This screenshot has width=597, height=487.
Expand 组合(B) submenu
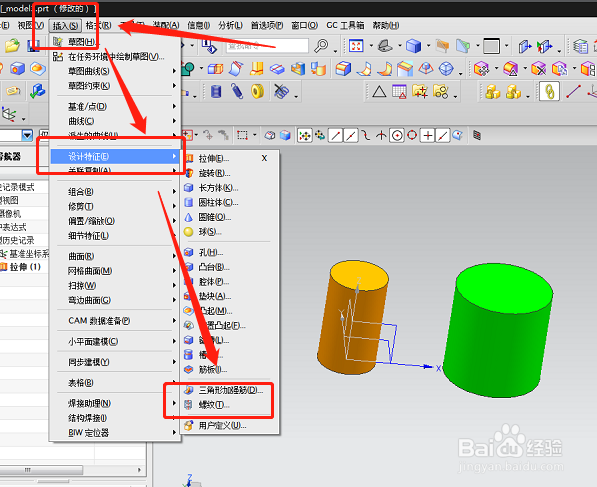pyautogui.click(x=114, y=192)
